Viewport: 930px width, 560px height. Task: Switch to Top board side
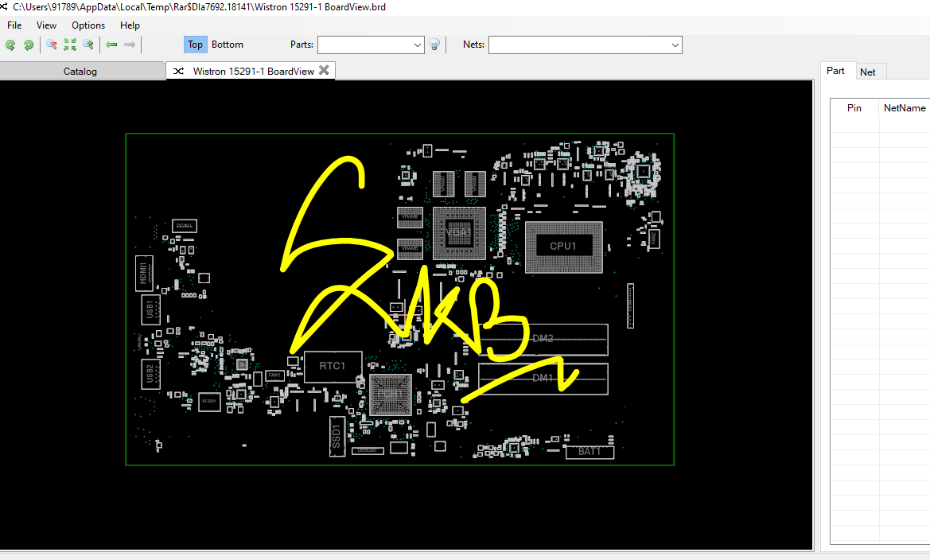tap(195, 45)
